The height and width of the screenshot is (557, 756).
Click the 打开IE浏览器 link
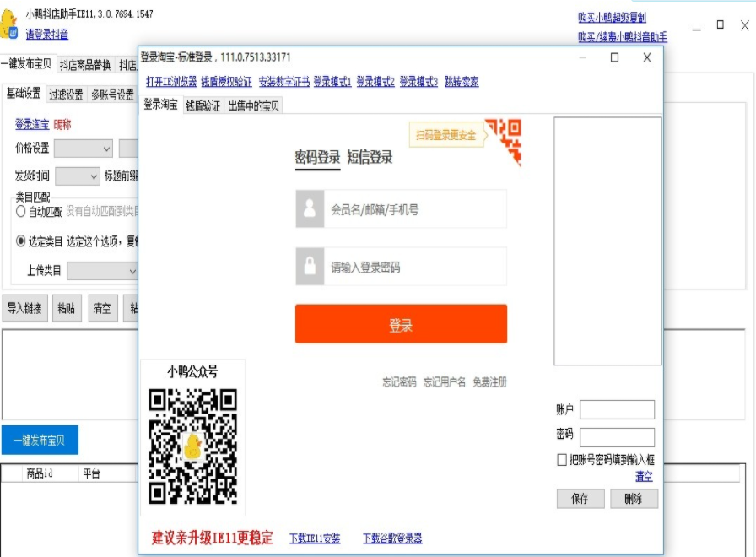click(171, 82)
